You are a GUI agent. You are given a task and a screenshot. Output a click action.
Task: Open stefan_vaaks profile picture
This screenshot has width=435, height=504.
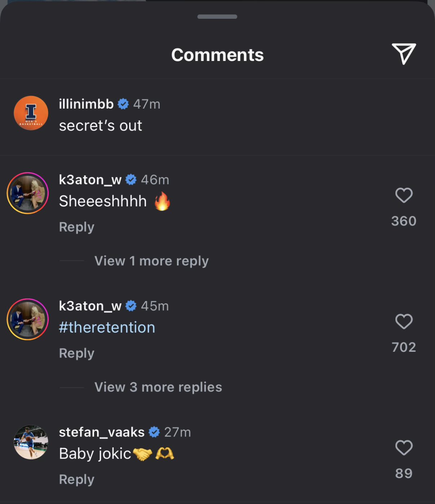click(x=31, y=442)
